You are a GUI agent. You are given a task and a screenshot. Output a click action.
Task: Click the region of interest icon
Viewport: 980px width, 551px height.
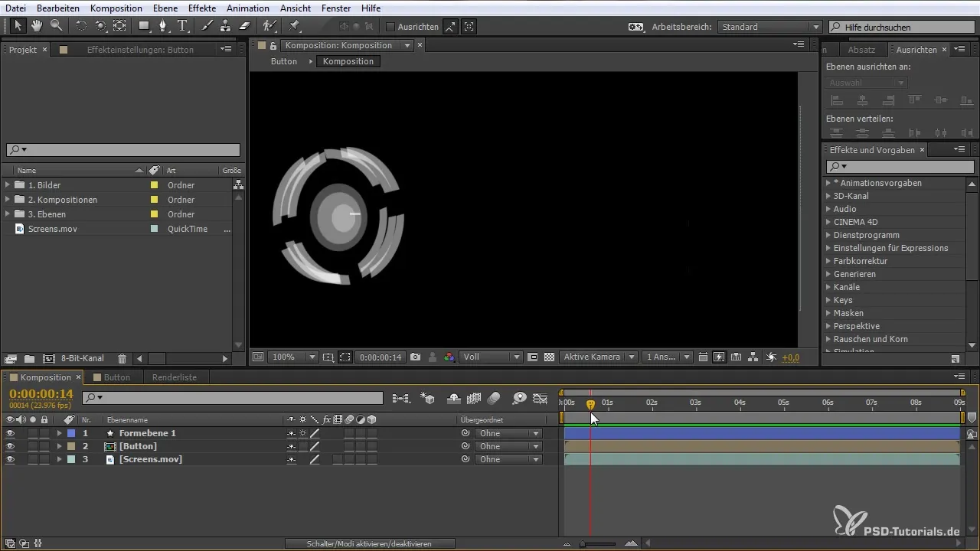[x=533, y=357]
